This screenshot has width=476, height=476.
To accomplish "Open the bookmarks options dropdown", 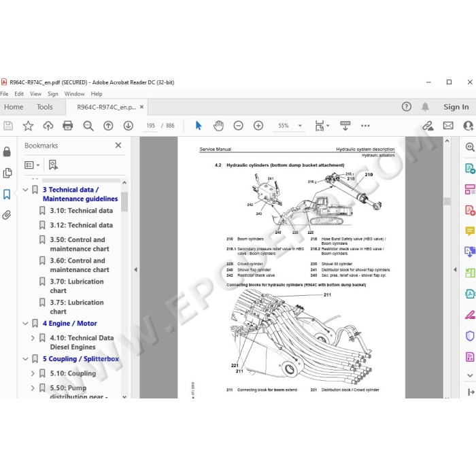I will point(32,165).
